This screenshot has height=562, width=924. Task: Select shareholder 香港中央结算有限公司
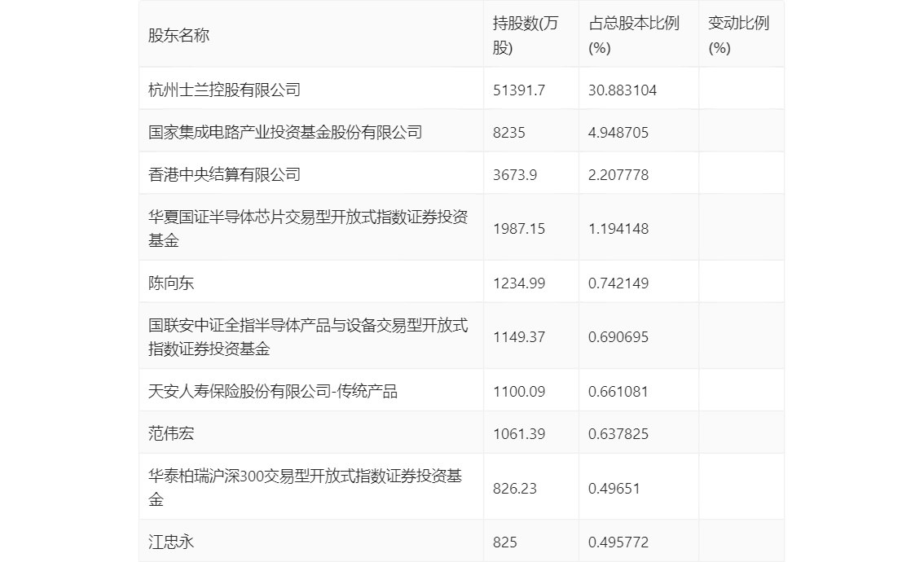tap(225, 174)
